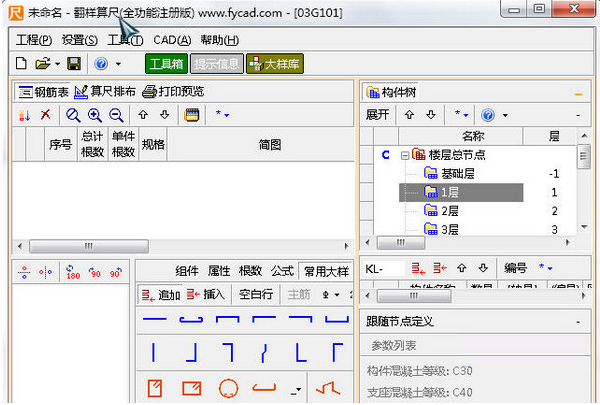Click the yellow notepad icon

191,115
